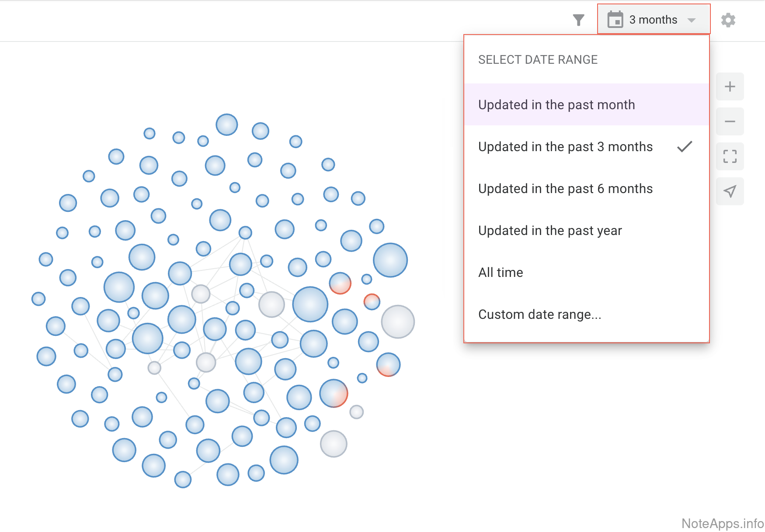
Task: Open graph settings gear icon
Action: (728, 20)
